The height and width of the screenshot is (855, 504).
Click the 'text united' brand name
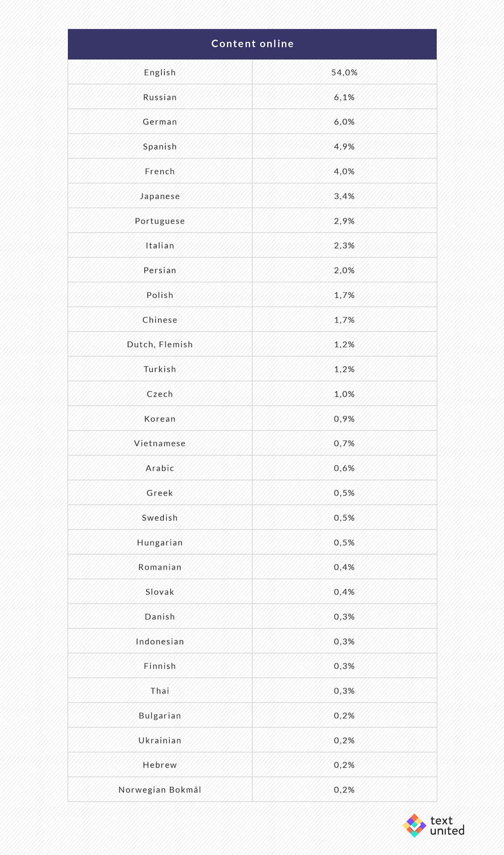click(447, 825)
